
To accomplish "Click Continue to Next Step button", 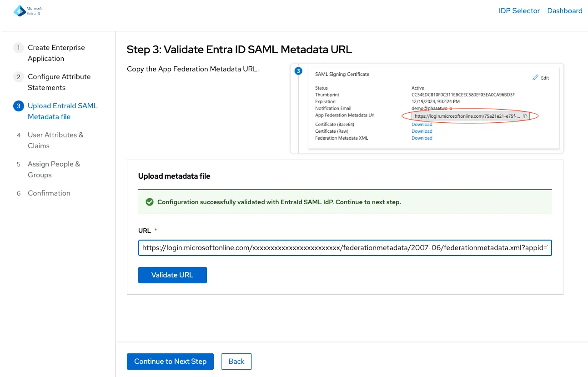I will coord(170,362).
